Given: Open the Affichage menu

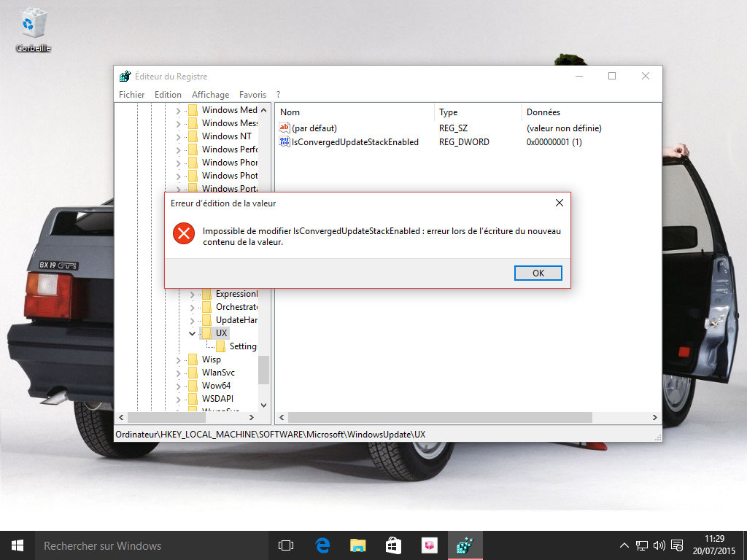Looking at the screenshot, I should [210, 95].
